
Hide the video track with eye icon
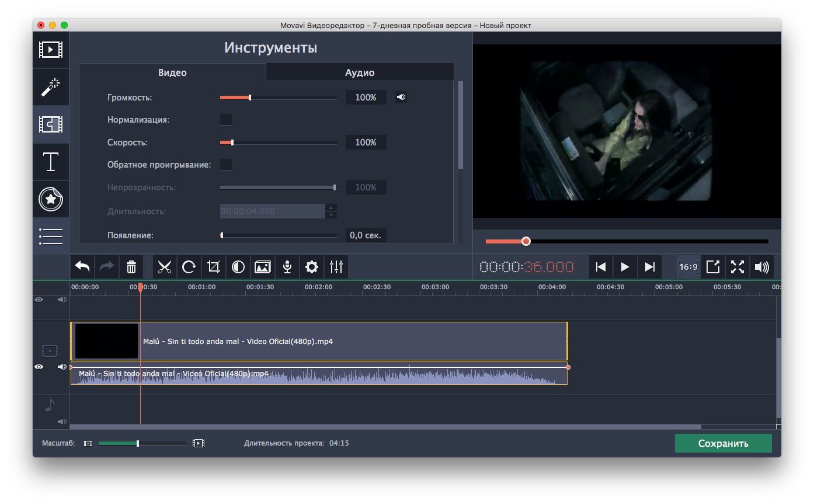[x=39, y=367]
